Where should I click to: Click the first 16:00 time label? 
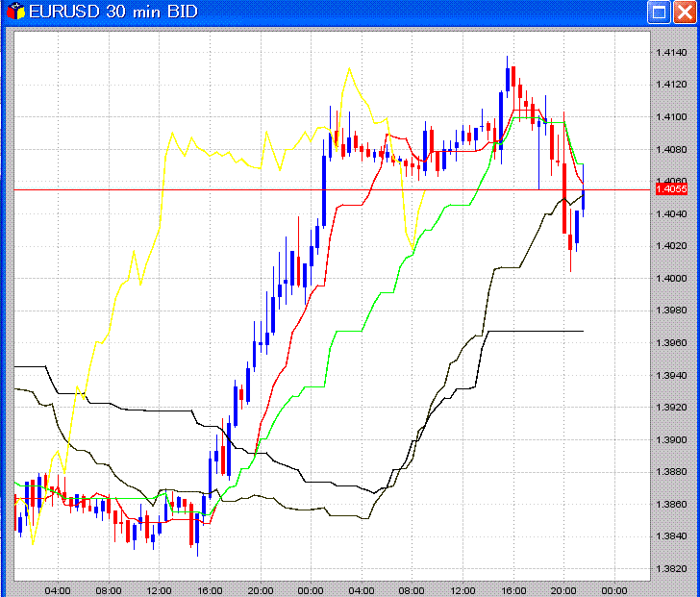pyautogui.click(x=210, y=591)
